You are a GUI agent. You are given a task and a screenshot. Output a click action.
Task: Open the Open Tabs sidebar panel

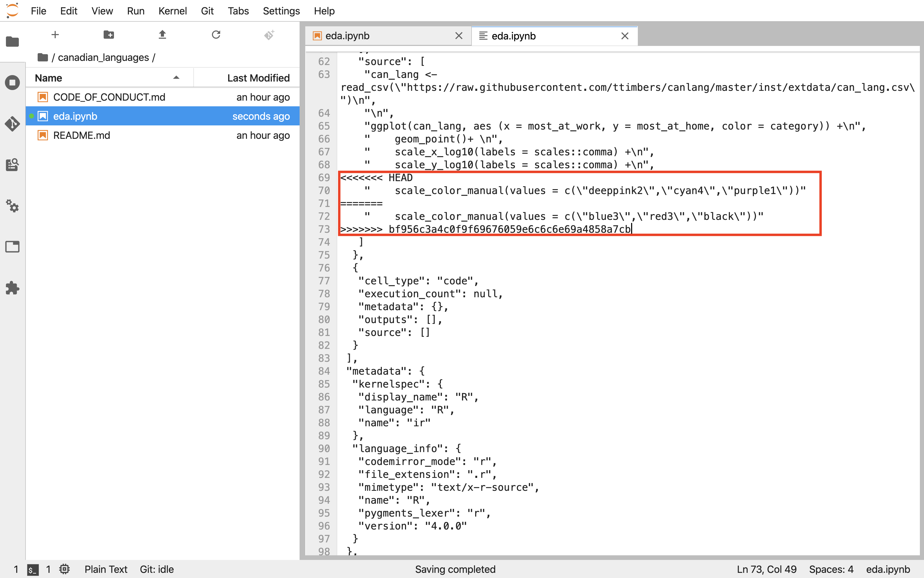pyautogui.click(x=12, y=247)
